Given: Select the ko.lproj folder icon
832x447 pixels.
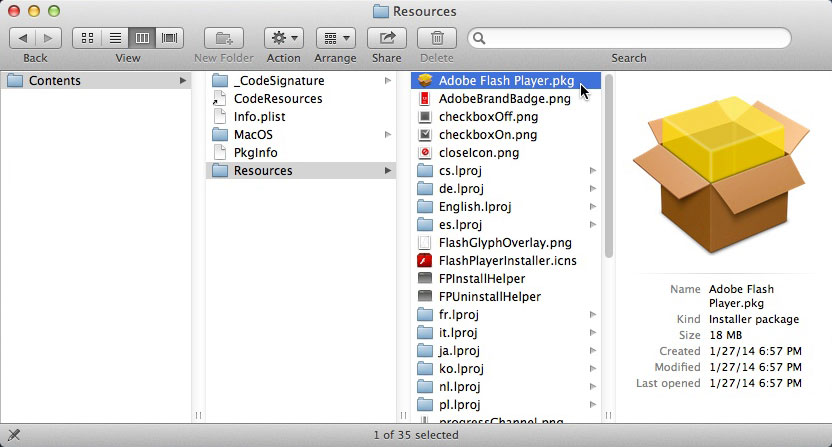Looking at the screenshot, I should [424, 368].
